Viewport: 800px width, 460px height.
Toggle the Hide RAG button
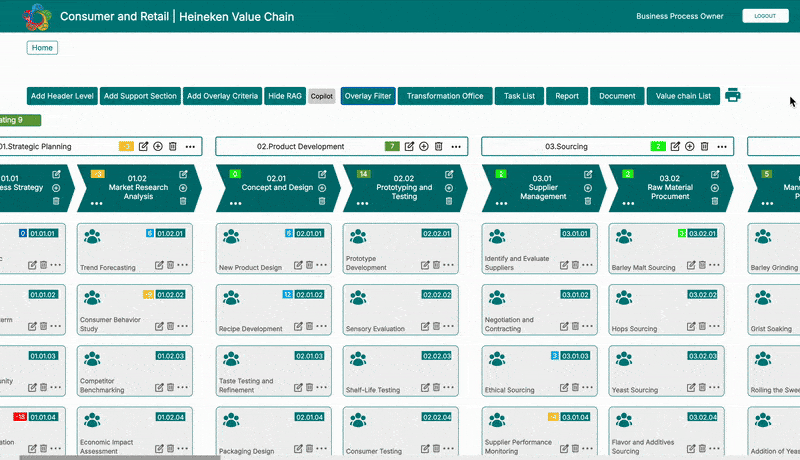coord(285,96)
